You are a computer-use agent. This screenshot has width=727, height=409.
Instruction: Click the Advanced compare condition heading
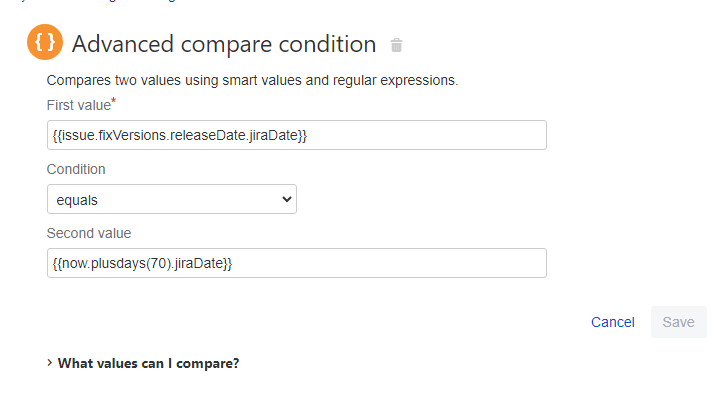(224, 44)
